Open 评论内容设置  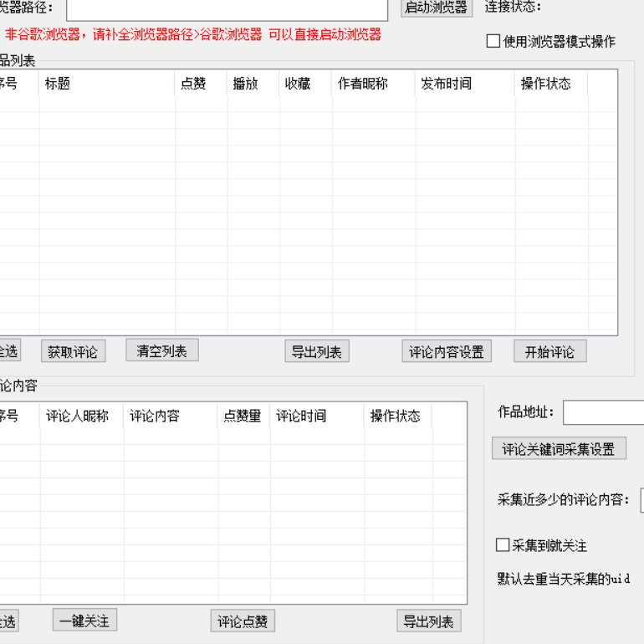pyautogui.click(x=447, y=352)
